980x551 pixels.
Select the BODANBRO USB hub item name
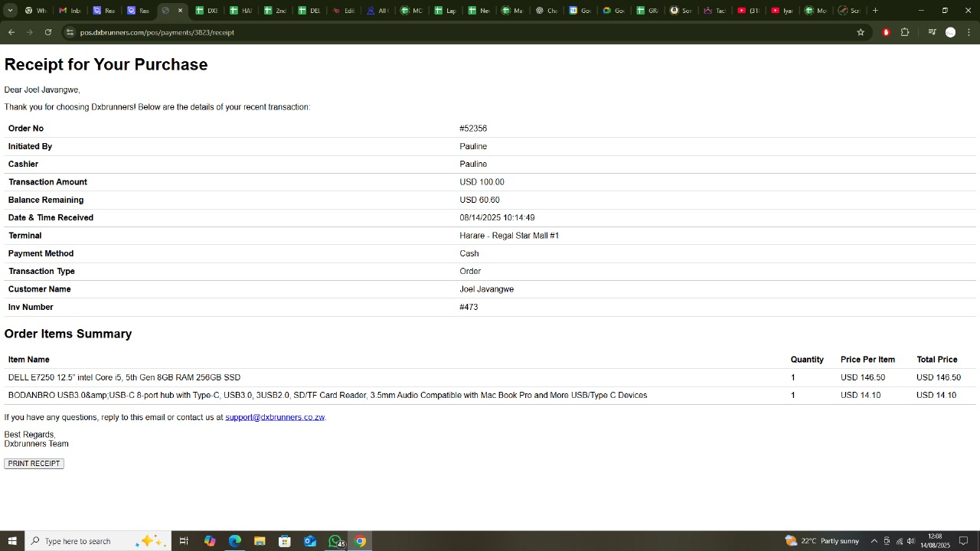(x=328, y=396)
